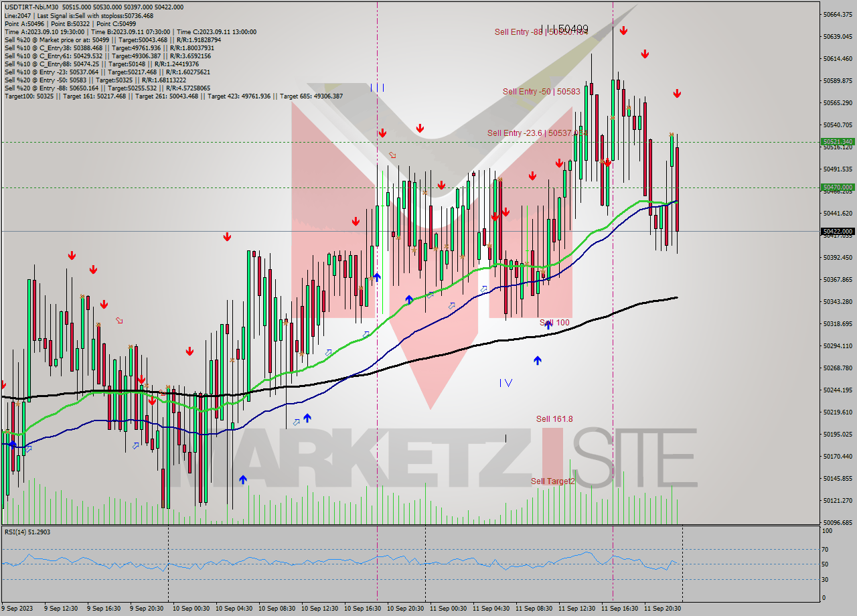Click the 50294.110 price axis value

click(x=838, y=345)
